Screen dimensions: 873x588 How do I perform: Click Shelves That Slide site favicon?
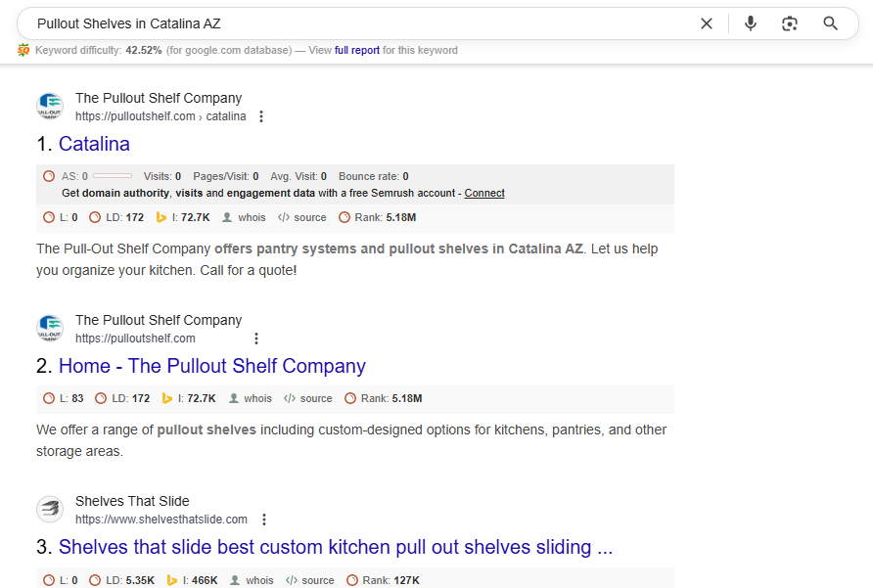pos(50,510)
